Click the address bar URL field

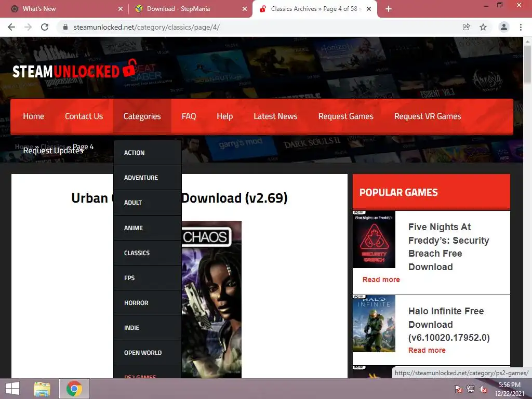click(x=258, y=27)
